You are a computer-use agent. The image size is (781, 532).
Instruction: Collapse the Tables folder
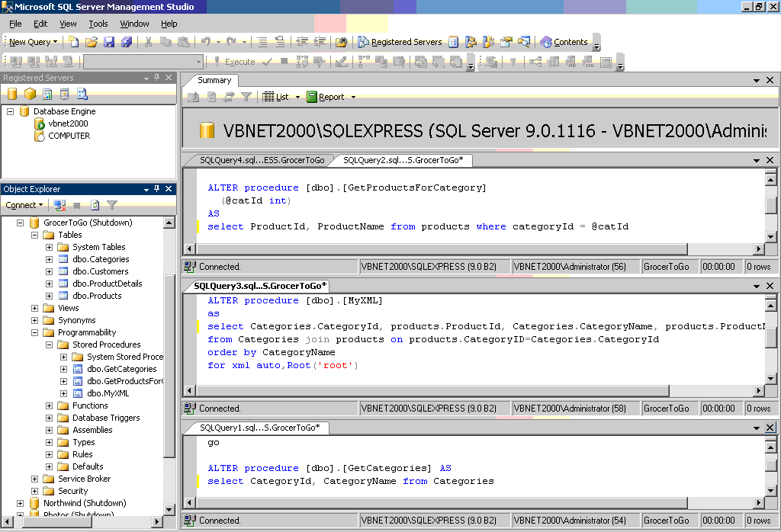pyautogui.click(x=34, y=235)
